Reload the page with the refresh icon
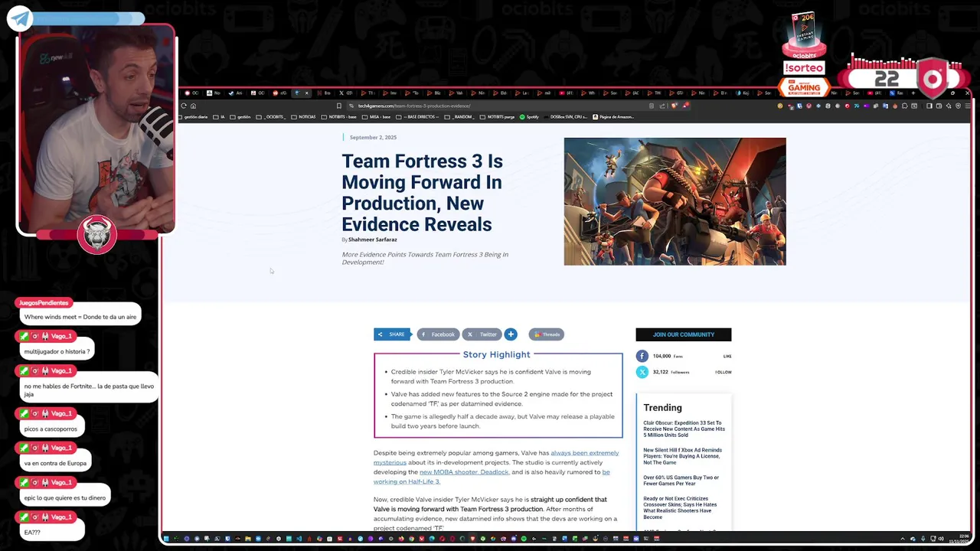980x551 pixels. 184,106
